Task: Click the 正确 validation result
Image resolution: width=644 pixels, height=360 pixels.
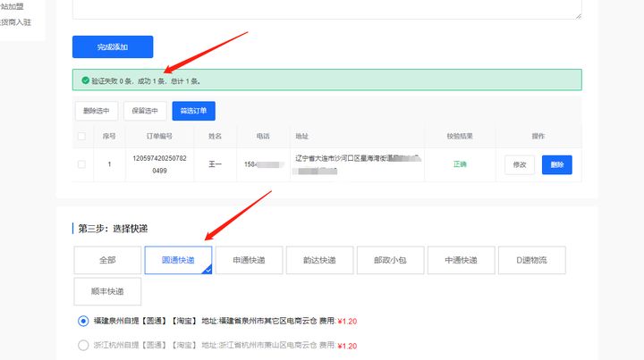Action: coord(460,164)
